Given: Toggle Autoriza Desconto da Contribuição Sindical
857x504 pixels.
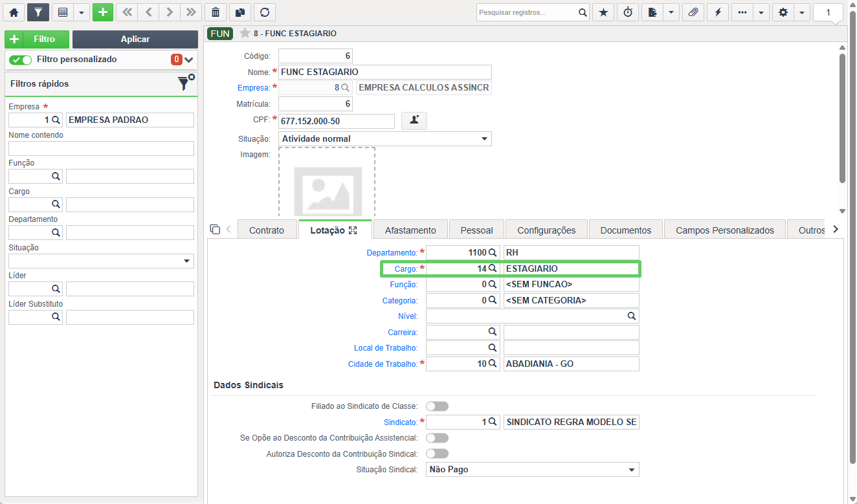Looking at the screenshot, I should tap(437, 454).
